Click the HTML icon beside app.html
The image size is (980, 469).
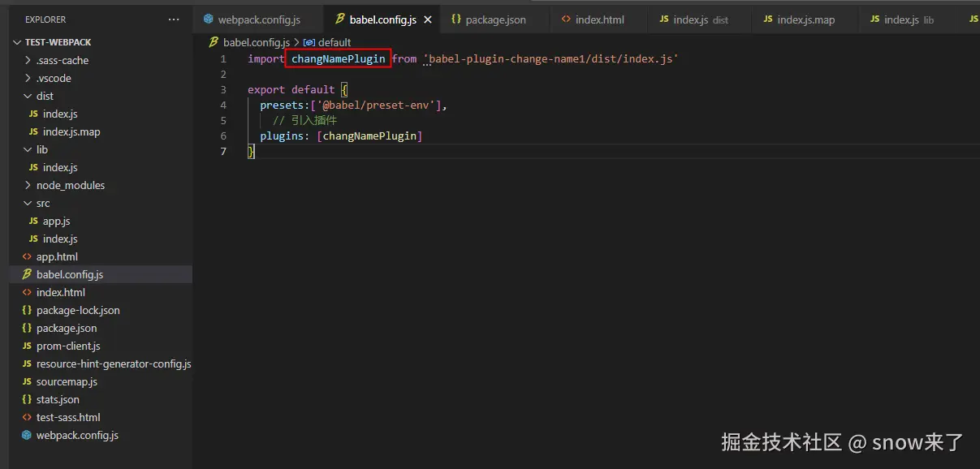(27, 256)
